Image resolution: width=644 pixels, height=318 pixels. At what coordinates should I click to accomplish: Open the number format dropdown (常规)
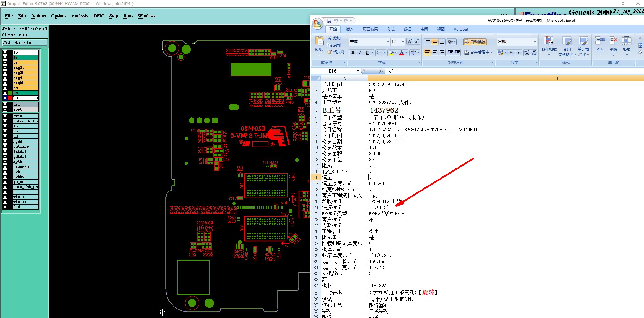(535, 42)
